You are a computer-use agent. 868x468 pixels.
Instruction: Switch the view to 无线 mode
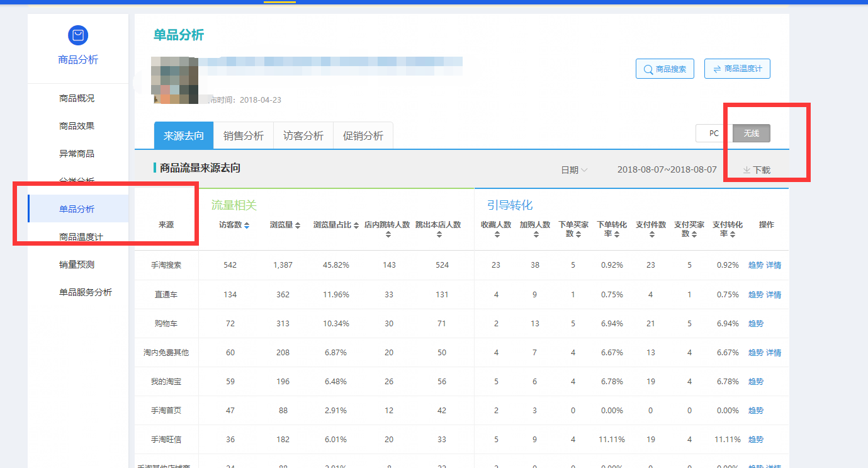(750, 133)
